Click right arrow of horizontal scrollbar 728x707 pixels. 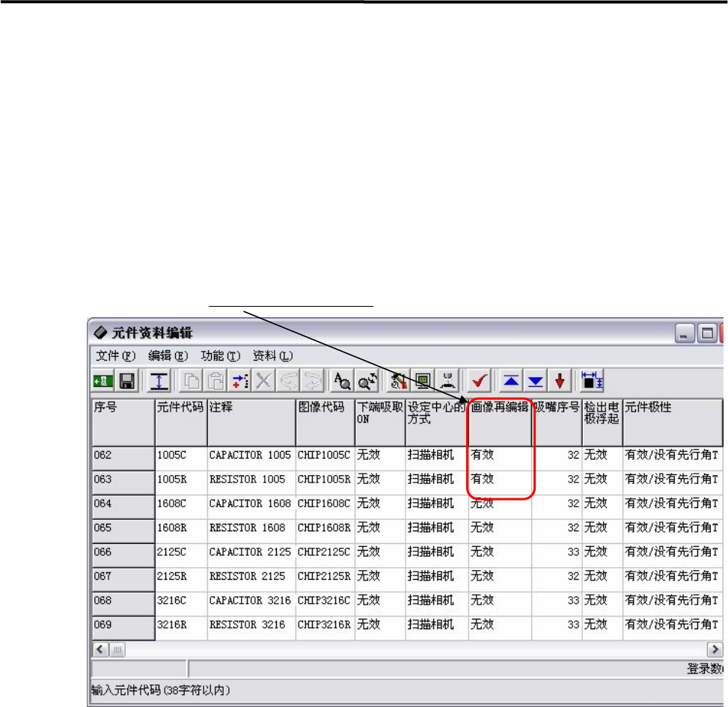click(x=715, y=649)
